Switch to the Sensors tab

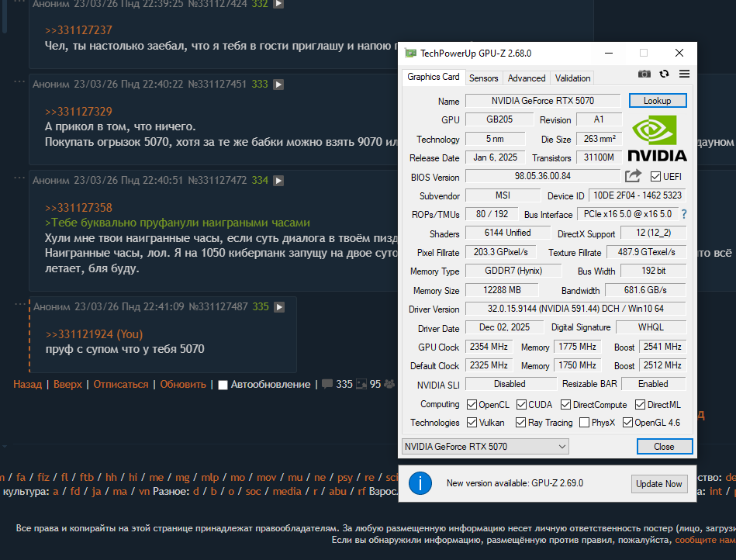point(483,78)
